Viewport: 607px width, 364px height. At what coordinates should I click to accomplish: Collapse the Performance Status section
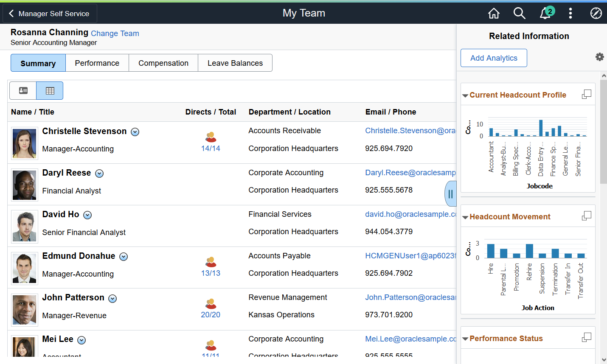(x=465, y=339)
